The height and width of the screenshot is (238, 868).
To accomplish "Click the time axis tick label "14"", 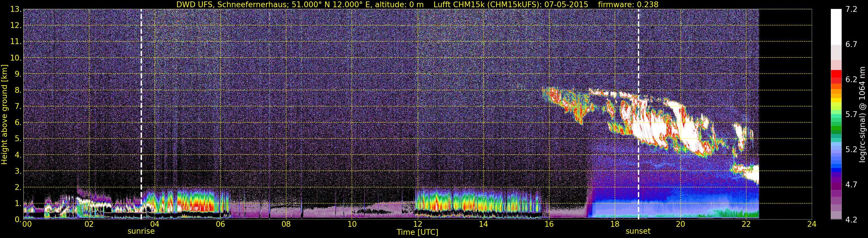I will [x=483, y=224].
